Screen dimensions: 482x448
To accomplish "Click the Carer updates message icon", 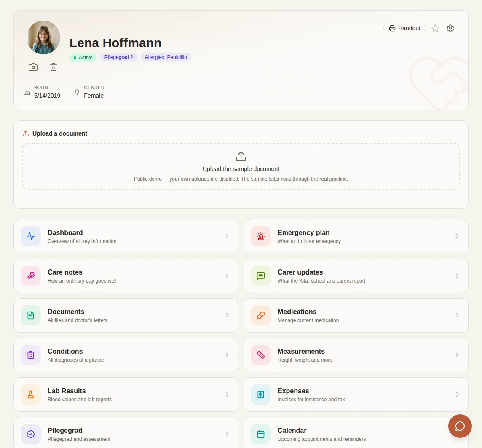I will pos(261,276).
